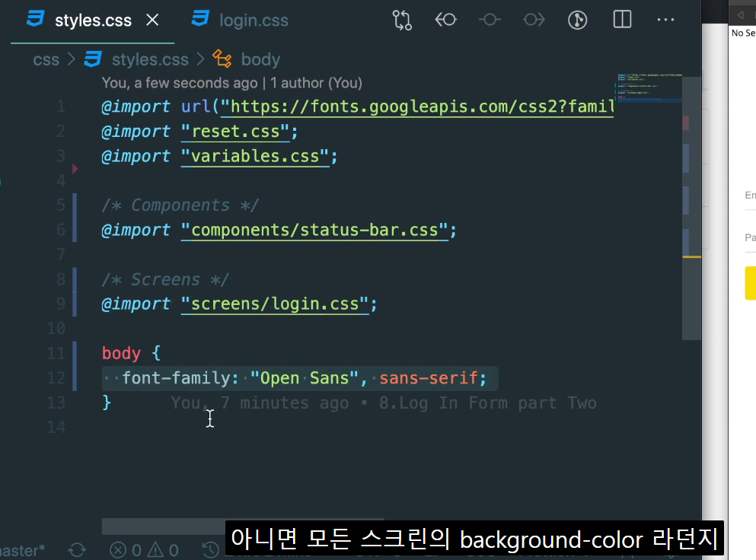
Task: Select body symbol in breadcrumb
Action: [x=260, y=60]
